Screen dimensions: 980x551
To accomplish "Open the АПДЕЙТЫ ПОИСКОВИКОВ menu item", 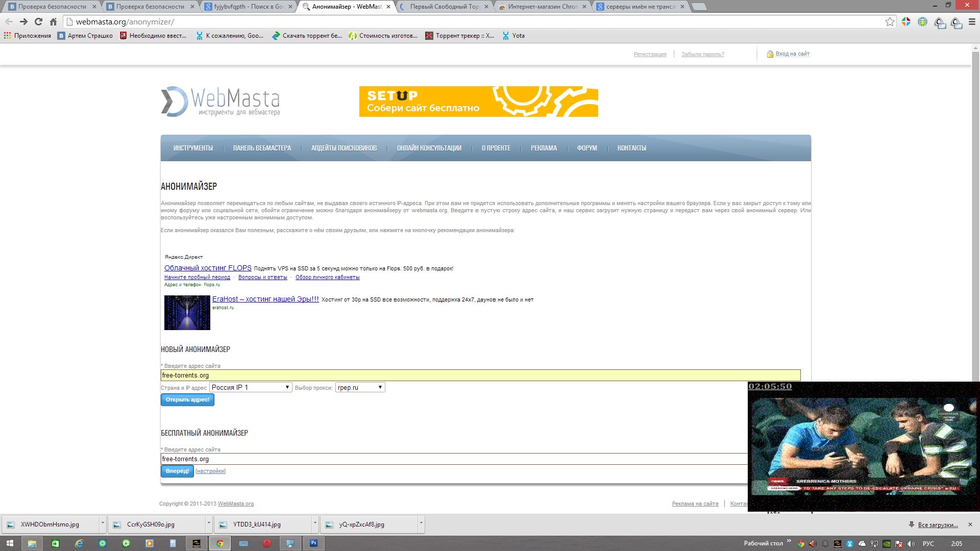I will 344,148.
